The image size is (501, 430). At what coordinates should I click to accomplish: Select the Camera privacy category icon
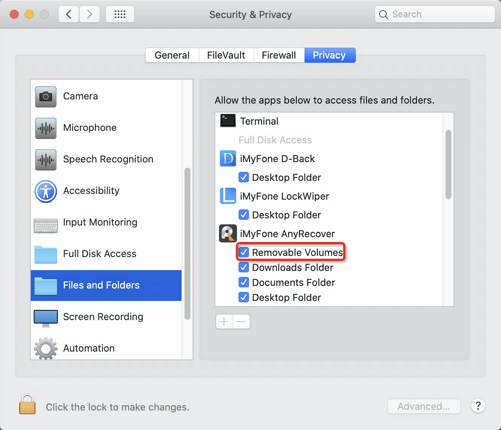pyautogui.click(x=46, y=97)
